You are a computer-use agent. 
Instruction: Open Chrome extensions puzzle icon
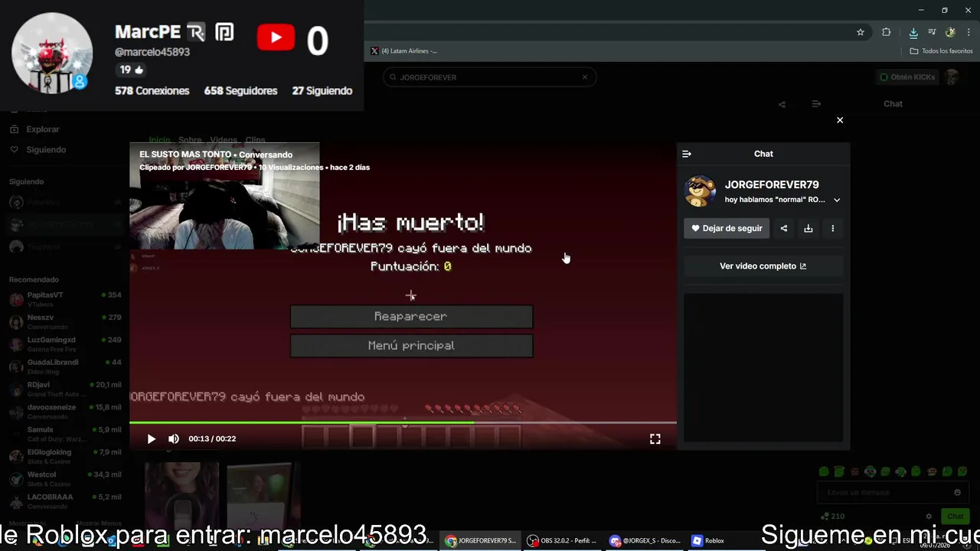pos(886,32)
